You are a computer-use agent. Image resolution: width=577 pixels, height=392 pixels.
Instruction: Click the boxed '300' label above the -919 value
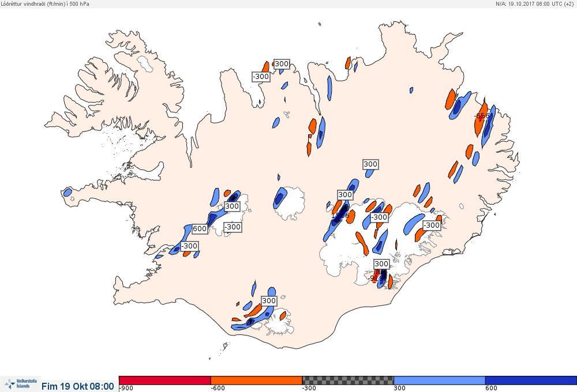[x=381, y=263]
